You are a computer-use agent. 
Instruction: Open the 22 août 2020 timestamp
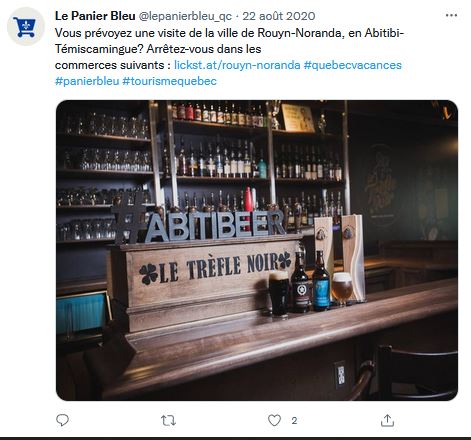click(x=279, y=16)
